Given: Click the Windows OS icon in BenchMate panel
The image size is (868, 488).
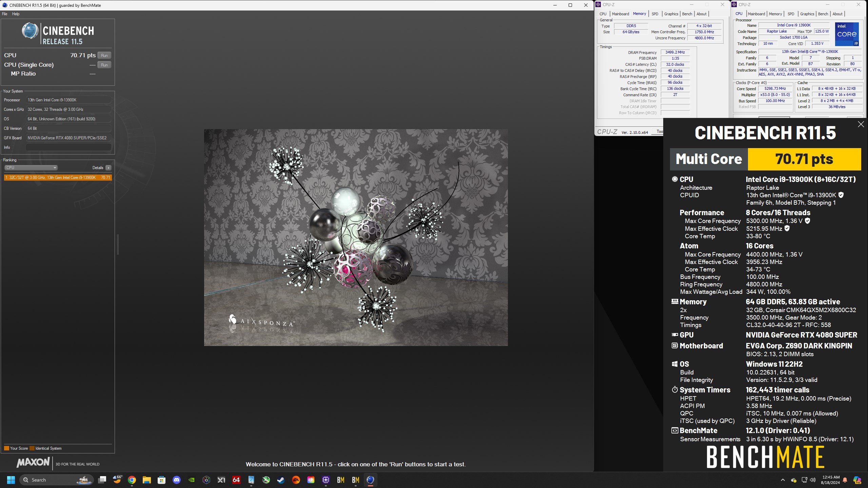Looking at the screenshot, I should coord(675,364).
